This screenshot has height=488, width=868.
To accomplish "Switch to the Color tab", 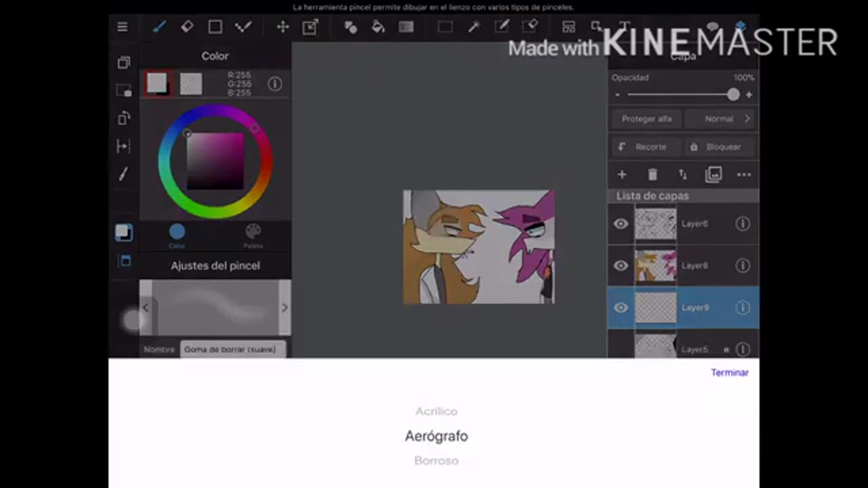I will pos(177,236).
